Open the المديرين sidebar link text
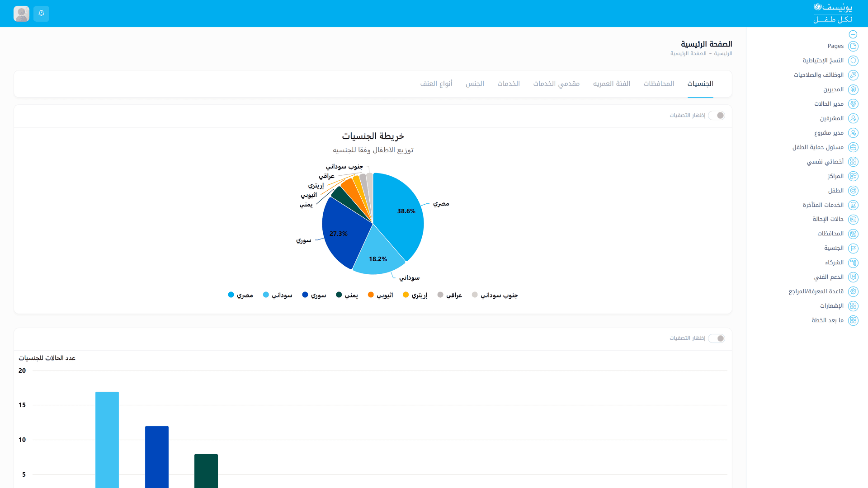The width and height of the screenshot is (868, 488). 834,89
